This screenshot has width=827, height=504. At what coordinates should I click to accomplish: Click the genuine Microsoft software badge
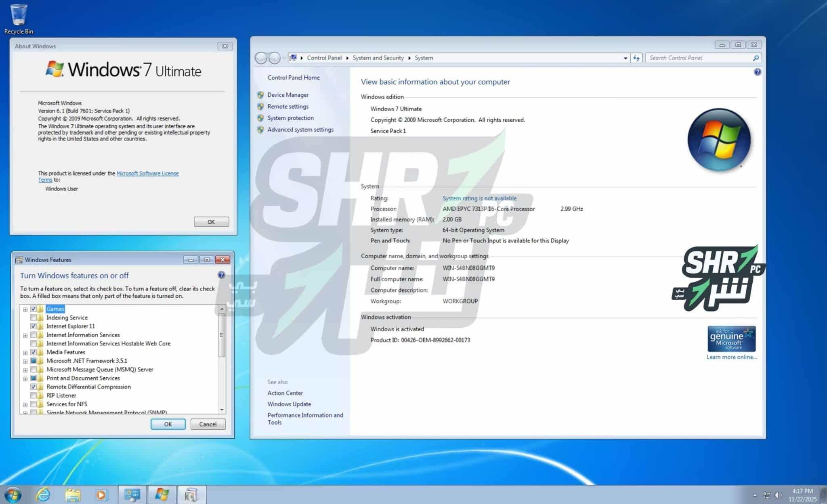tap(731, 338)
